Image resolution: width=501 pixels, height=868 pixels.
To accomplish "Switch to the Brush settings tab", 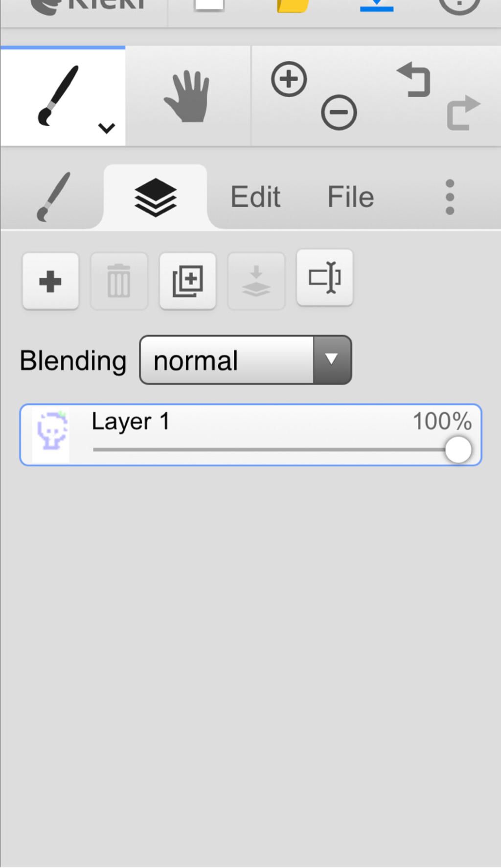I will (53, 197).
